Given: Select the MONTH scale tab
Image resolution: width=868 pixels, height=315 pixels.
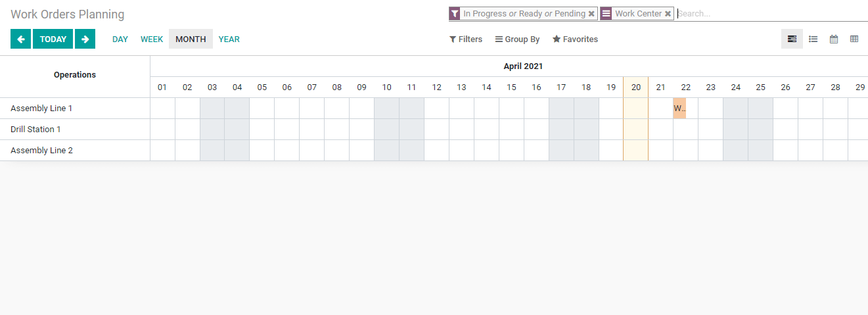Looking at the screenshot, I should (x=191, y=39).
